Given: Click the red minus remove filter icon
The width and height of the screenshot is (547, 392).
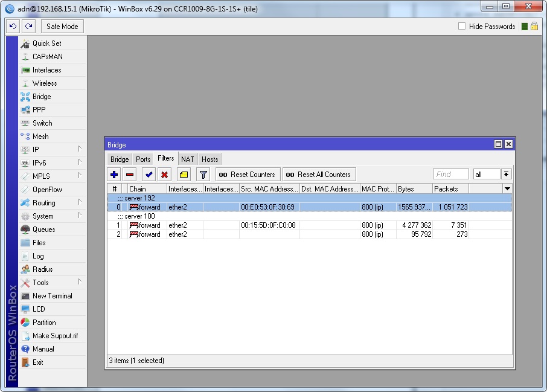Looking at the screenshot, I should tap(129, 175).
